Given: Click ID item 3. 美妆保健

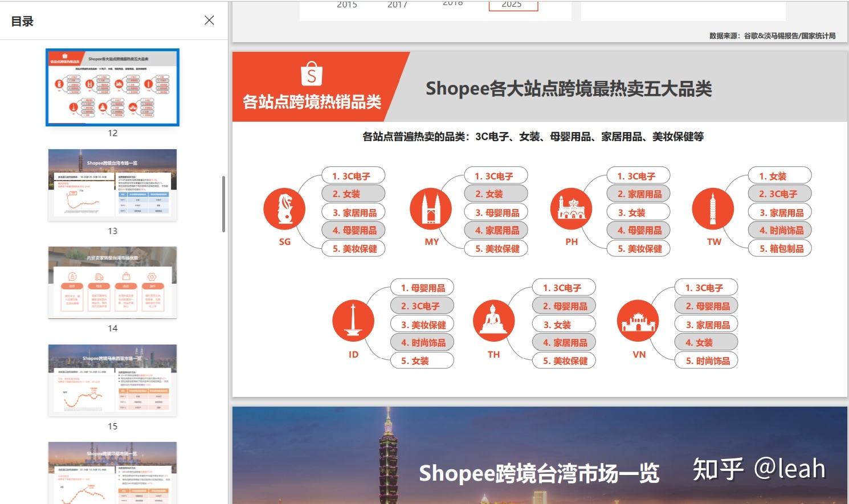Looking at the screenshot, I should tap(422, 325).
